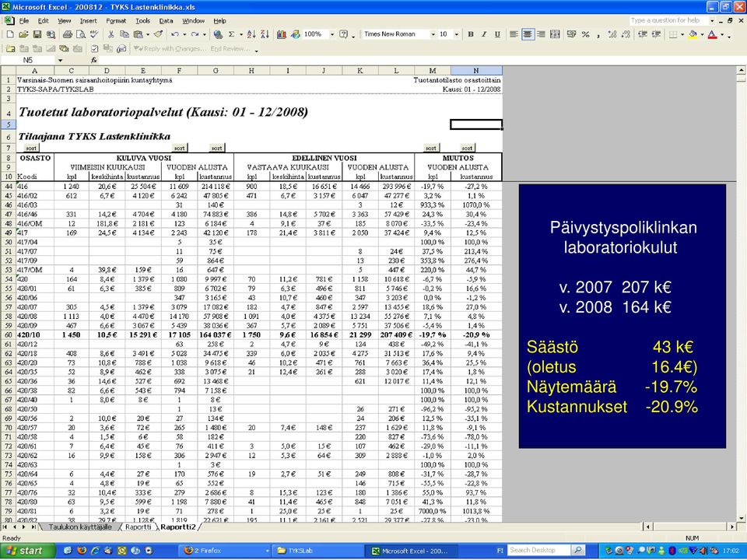Decrease the cell indent
This screenshot has width=747, height=560.
[643, 34]
